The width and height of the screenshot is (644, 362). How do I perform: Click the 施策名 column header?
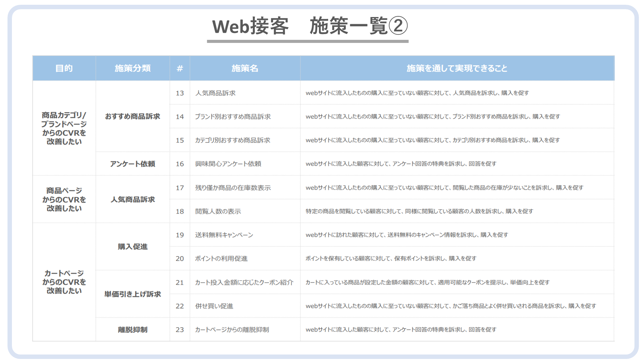pyautogui.click(x=245, y=68)
